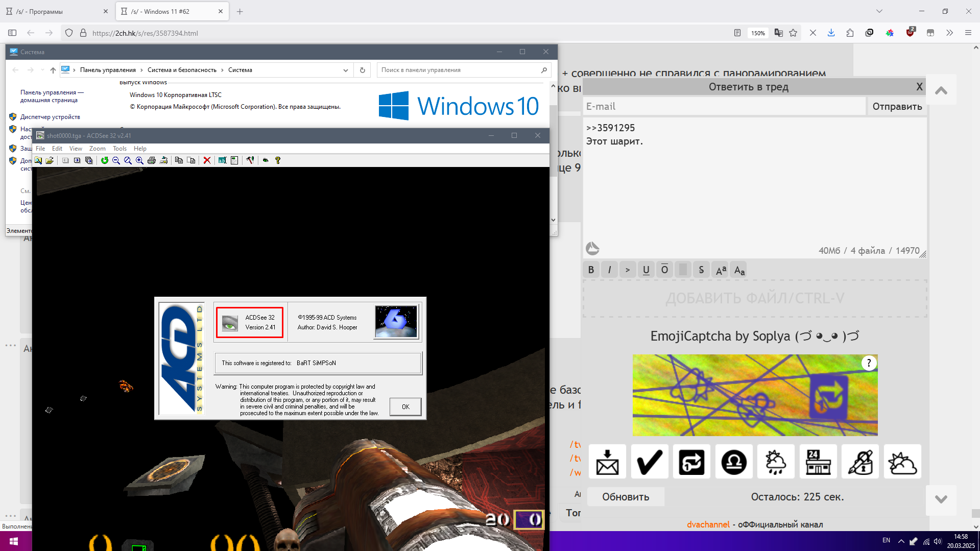Click the Отправить button in reply form
The width and height of the screenshot is (980, 551).
pos(897,106)
